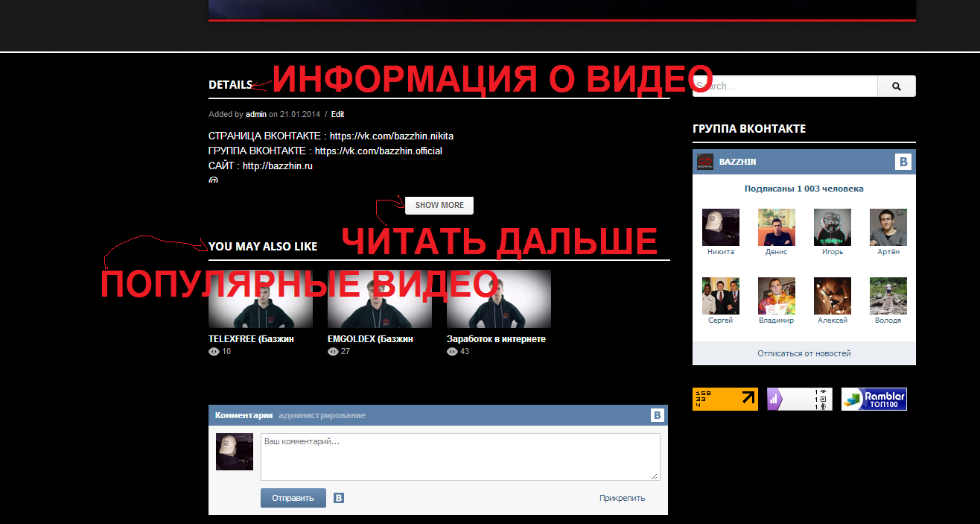Click https://vk.com/bazzhin.nikita text

tap(392, 136)
